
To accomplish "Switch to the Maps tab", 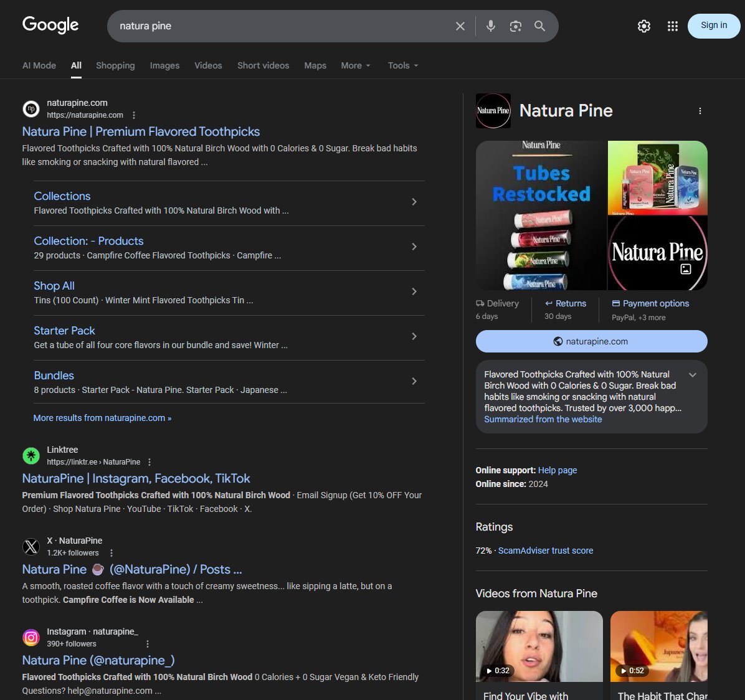I will coord(315,65).
